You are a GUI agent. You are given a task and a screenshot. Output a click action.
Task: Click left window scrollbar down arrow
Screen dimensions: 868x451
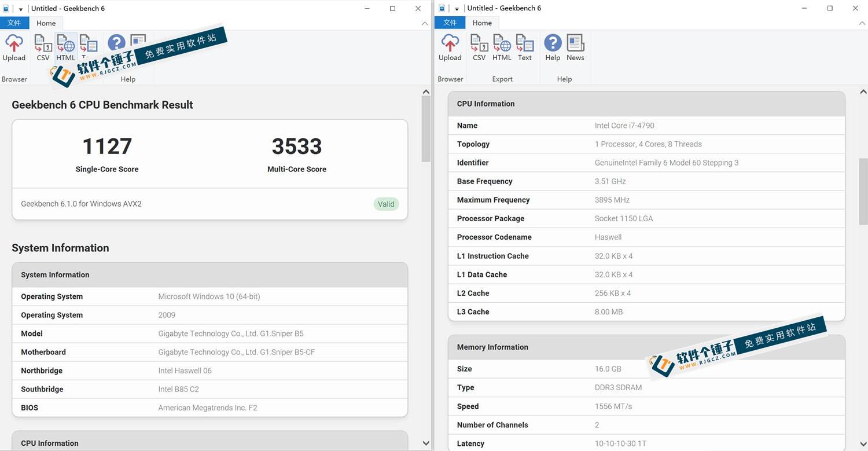pos(426,443)
